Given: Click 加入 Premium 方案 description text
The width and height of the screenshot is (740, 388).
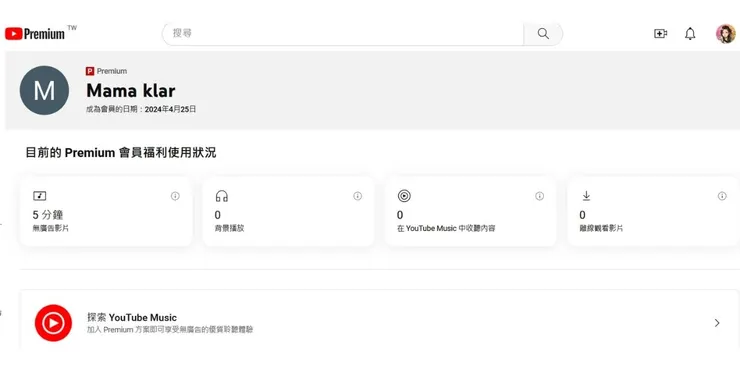Looking at the screenshot, I should tap(170, 329).
